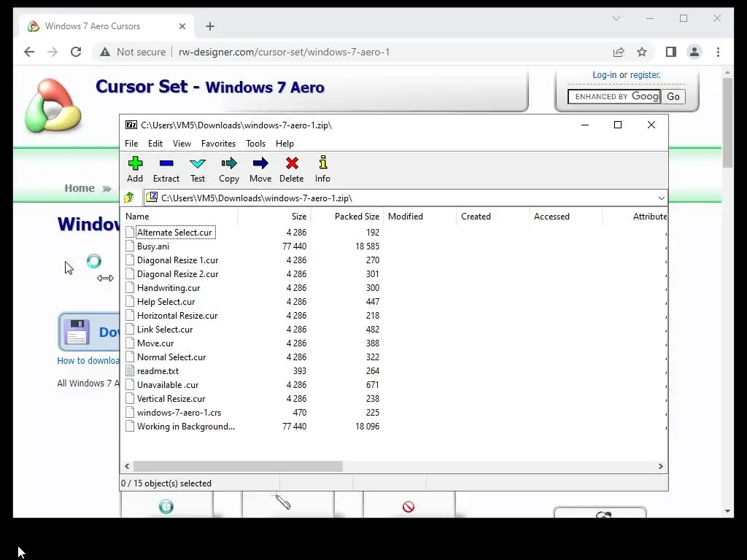Open the Tools menu
The width and height of the screenshot is (747, 560).
(255, 144)
